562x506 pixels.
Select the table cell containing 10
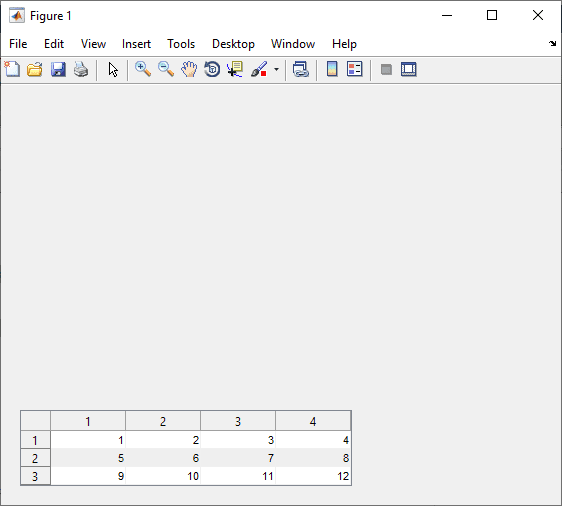[x=163, y=476]
